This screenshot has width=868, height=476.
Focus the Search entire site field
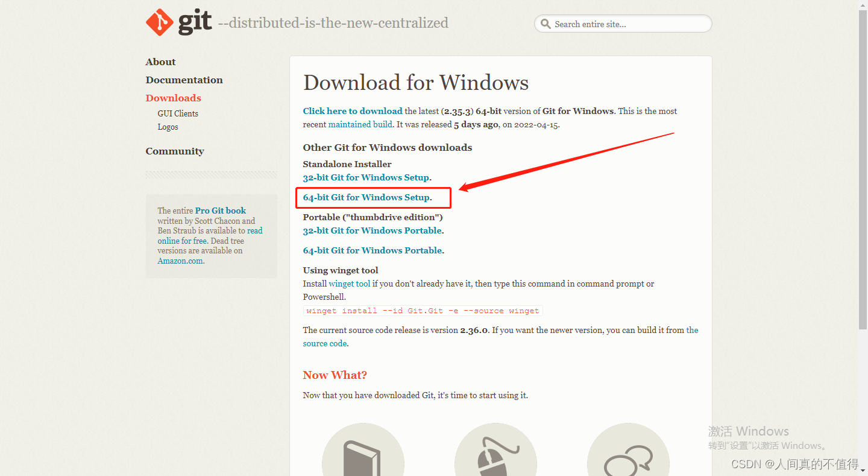point(623,24)
